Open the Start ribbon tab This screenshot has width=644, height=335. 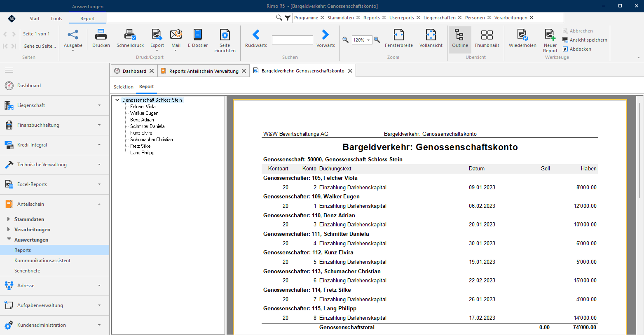tap(35, 18)
